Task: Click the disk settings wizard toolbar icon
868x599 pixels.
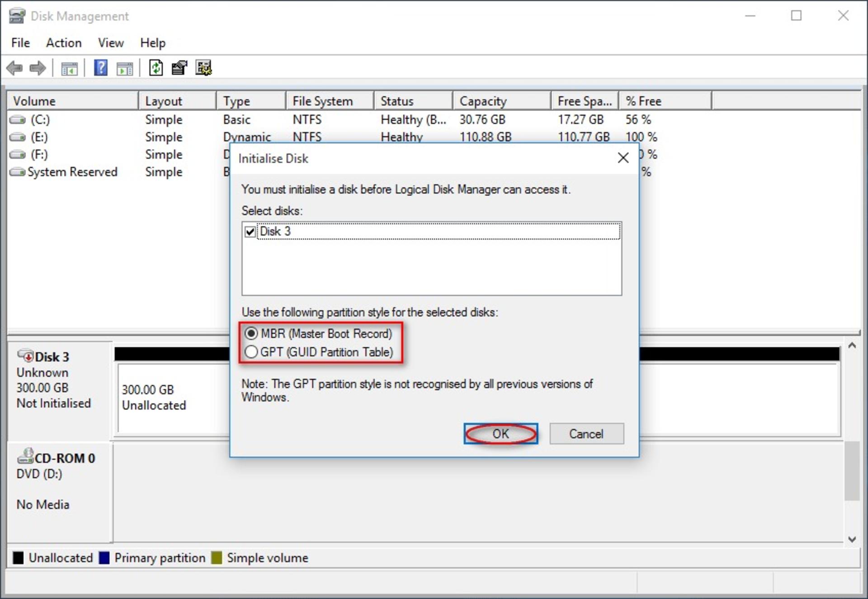Action: pyautogui.click(x=203, y=68)
